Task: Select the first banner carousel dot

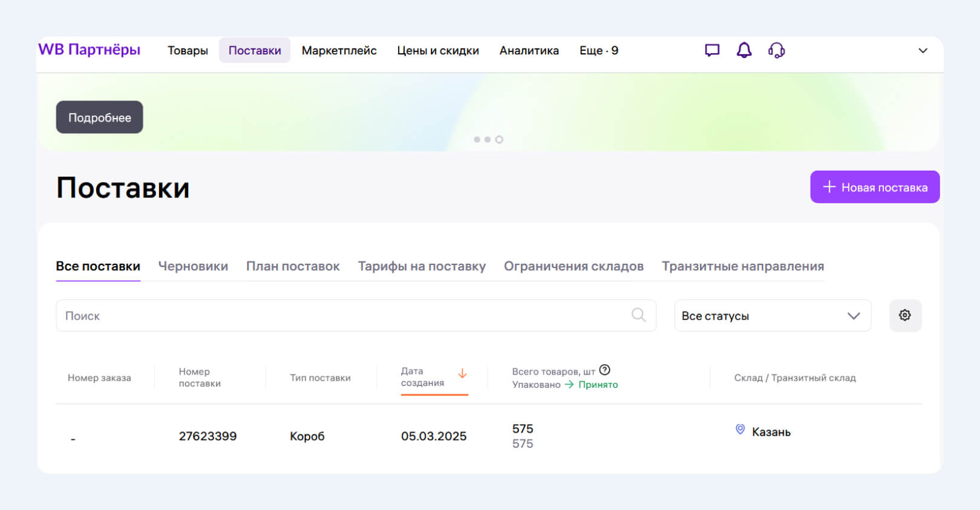Action: tap(477, 140)
